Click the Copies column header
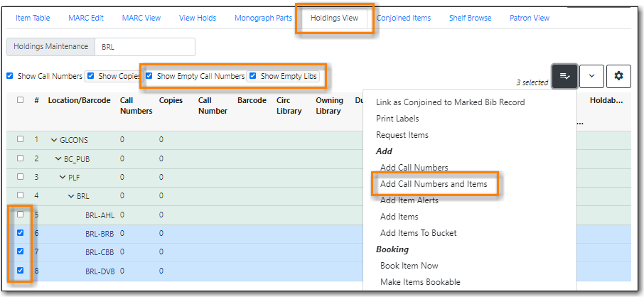The image size is (644, 297). pyautogui.click(x=171, y=101)
